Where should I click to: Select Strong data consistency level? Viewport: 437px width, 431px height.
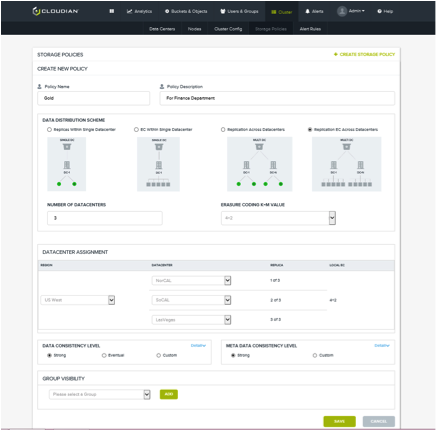pos(49,356)
